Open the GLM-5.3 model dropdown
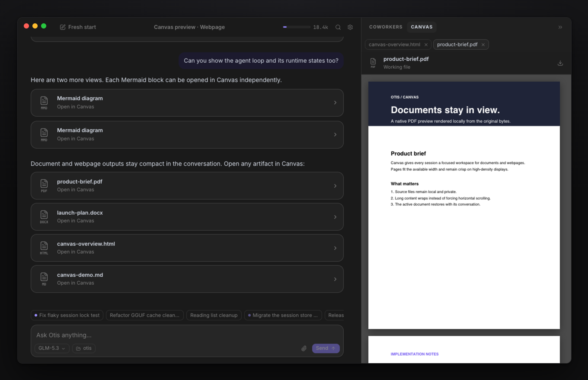 pyautogui.click(x=52, y=348)
